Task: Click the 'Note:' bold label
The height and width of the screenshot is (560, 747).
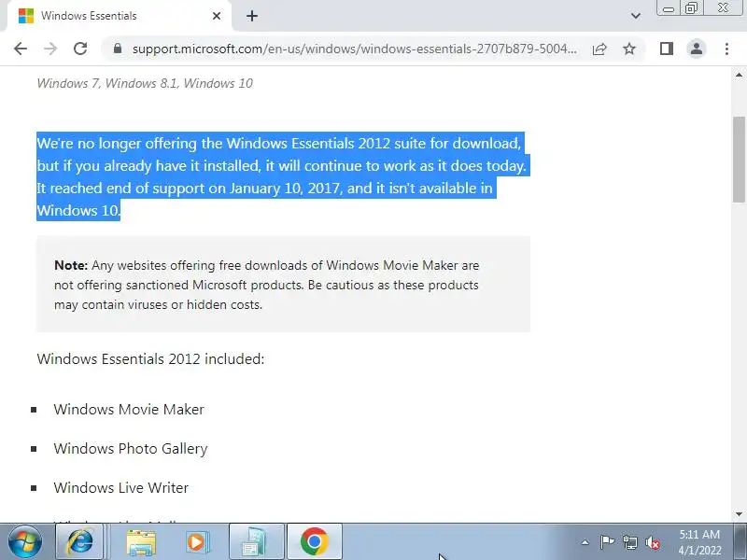Action: point(71,265)
